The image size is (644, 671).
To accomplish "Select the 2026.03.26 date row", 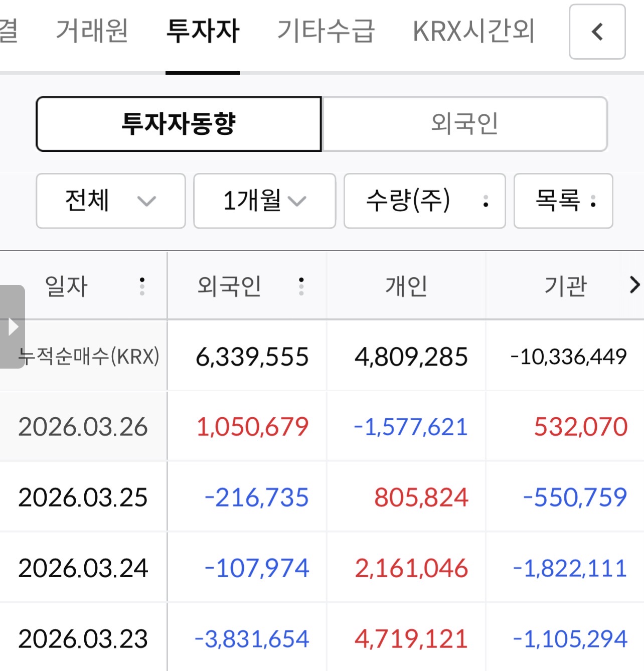I will pos(83,427).
